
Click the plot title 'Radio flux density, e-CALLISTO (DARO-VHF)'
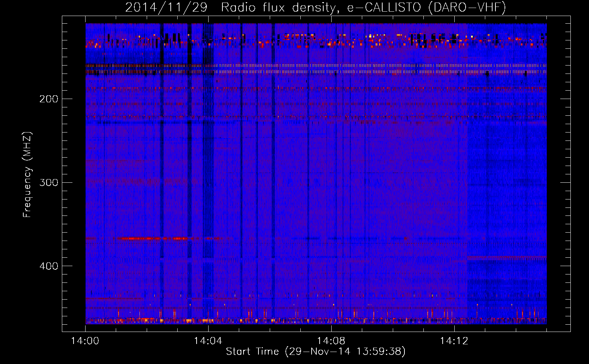click(x=363, y=8)
